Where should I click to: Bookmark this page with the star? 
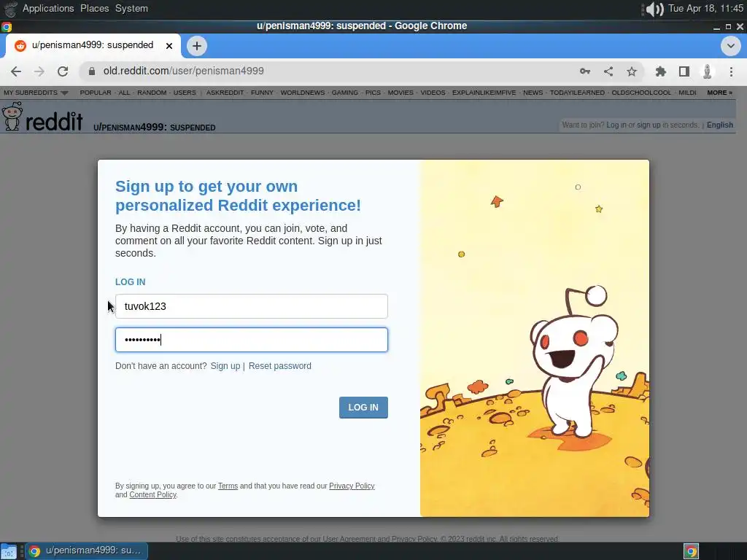coord(632,71)
